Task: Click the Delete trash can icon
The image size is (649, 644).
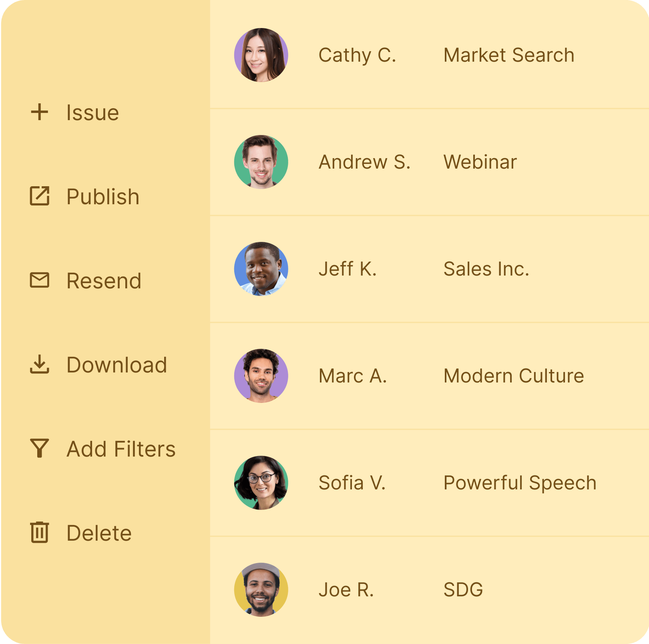Action: coord(40,532)
